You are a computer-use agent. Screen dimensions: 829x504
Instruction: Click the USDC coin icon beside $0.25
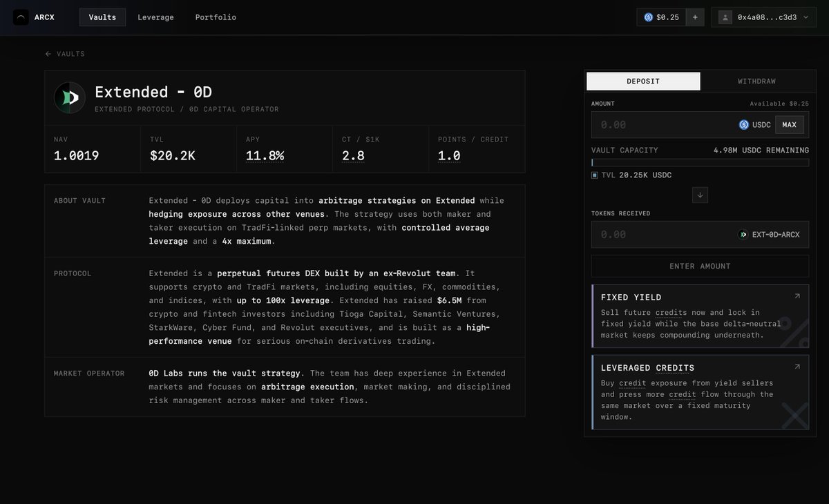click(649, 17)
